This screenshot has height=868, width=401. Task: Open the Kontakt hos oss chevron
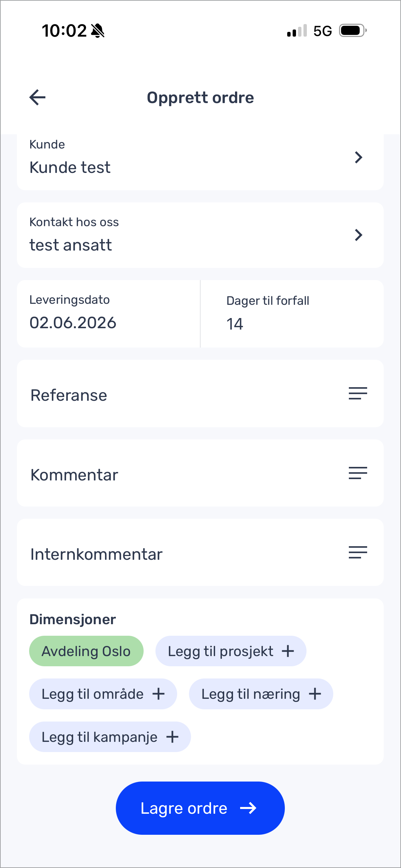(358, 235)
